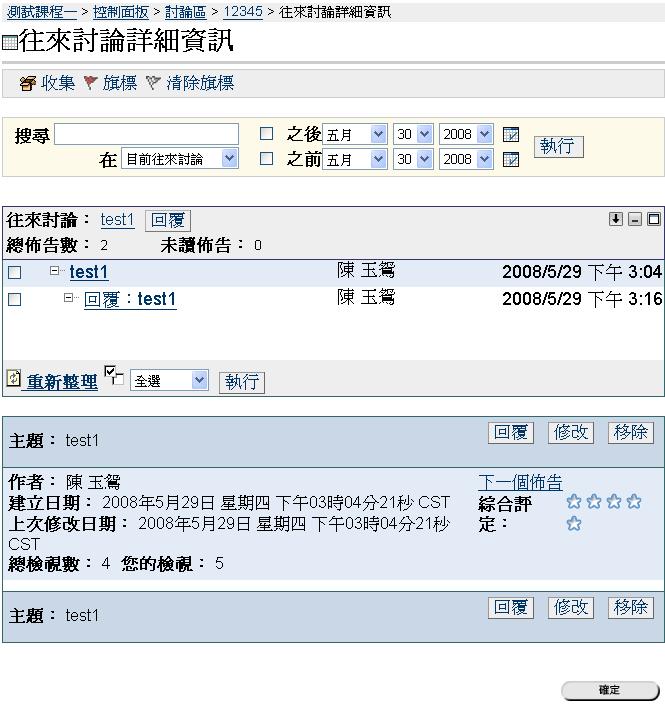Open the 目前往來討論 search scope dropdown
The image size is (665, 706).
[x=179, y=159]
